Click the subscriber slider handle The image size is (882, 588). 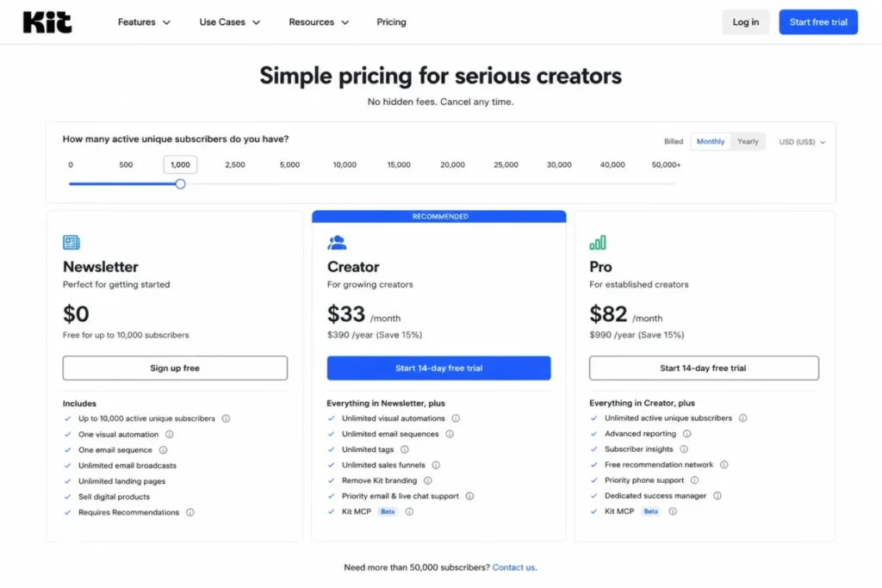(180, 184)
